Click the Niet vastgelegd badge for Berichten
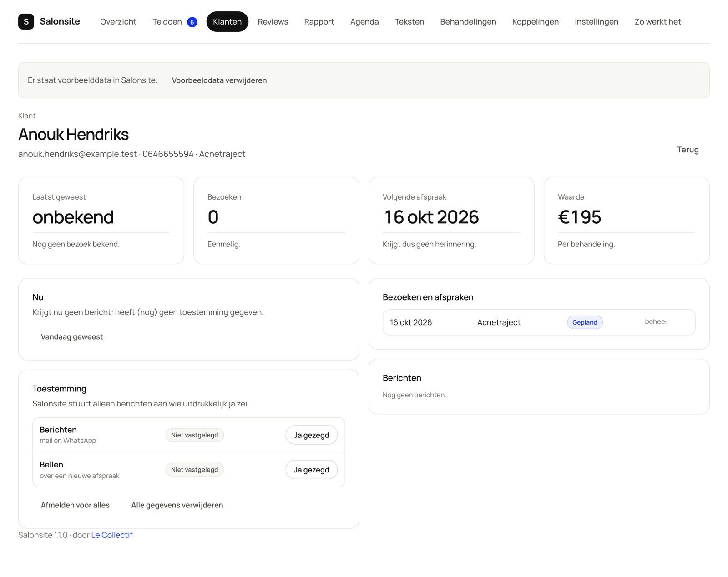 point(194,435)
